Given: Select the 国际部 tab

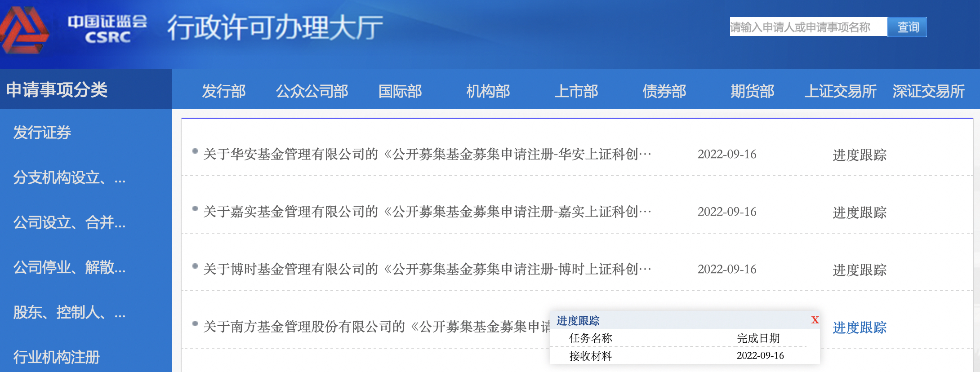Looking at the screenshot, I should click(400, 91).
